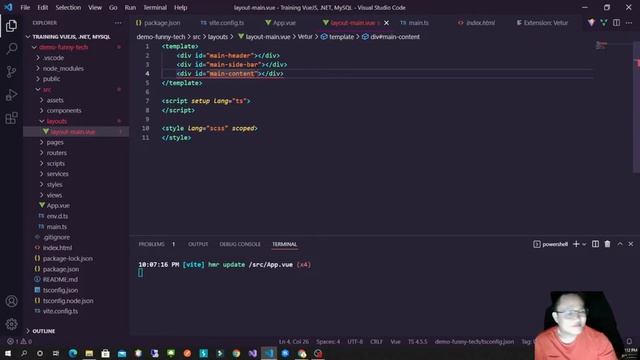Click the notifications bell in status bar

pyautogui.click(x=629, y=342)
